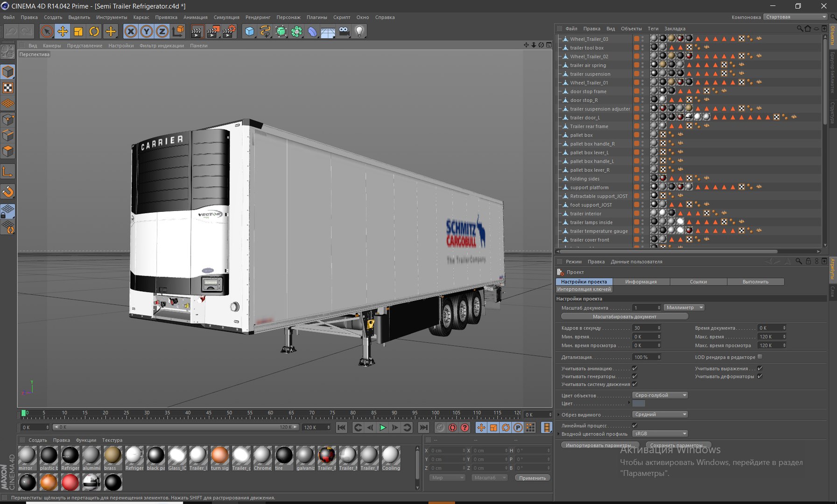Add a floor environment object
The height and width of the screenshot is (504, 837).
click(328, 31)
